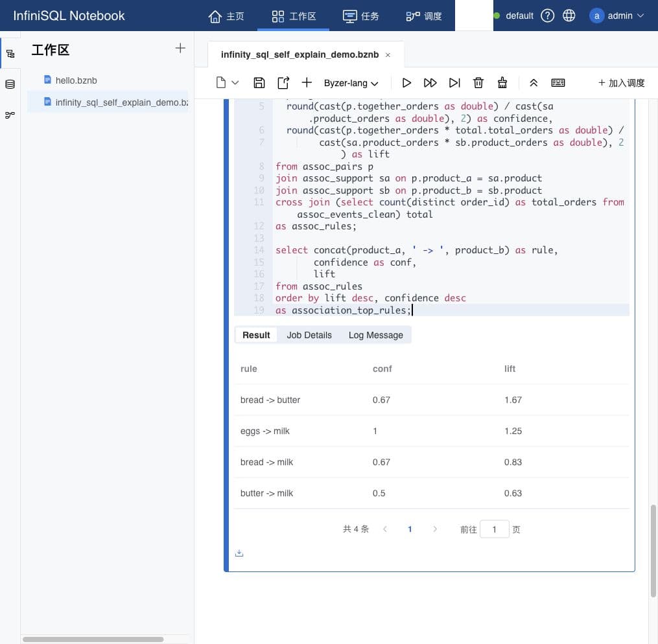Click lift value 1.67

[513, 400]
